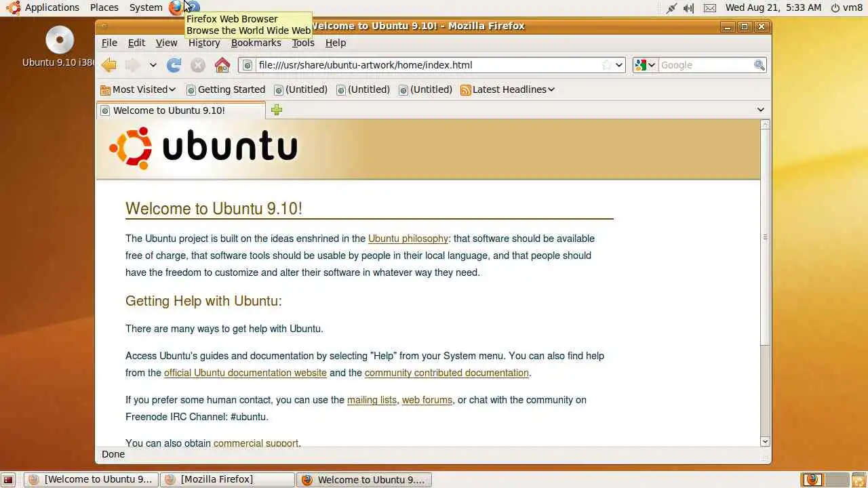Follow the commercial support link
868x488 pixels.
(256, 443)
